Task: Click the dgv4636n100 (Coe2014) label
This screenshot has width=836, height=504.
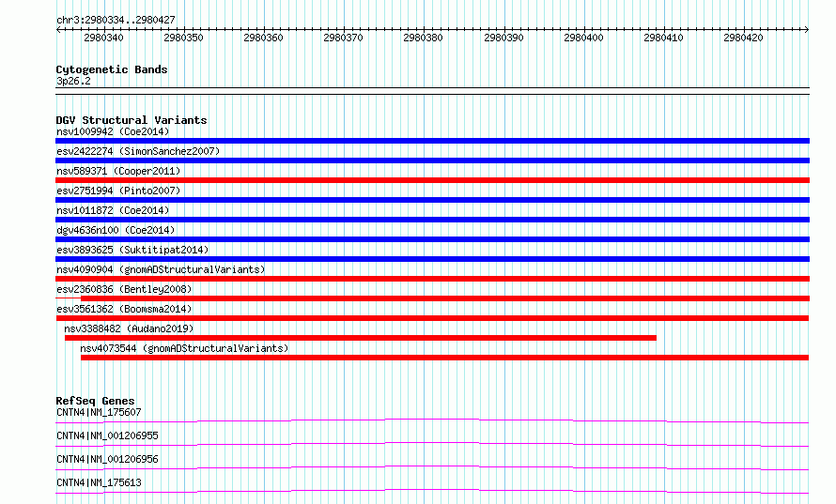Action: point(116,230)
